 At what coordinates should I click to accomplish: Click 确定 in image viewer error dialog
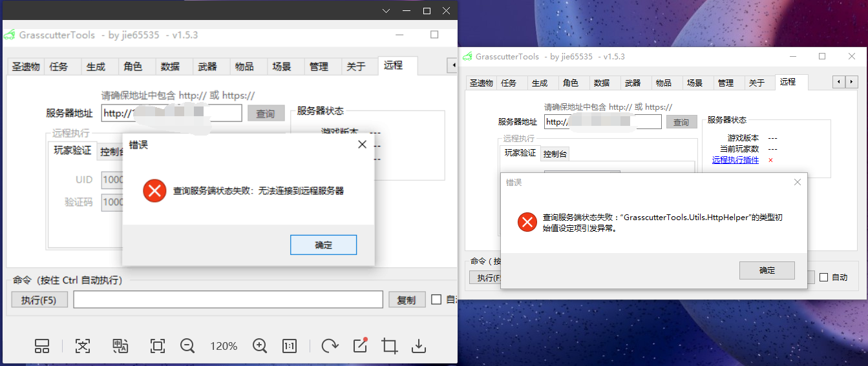pyautogui.click(x=324, y=245)
